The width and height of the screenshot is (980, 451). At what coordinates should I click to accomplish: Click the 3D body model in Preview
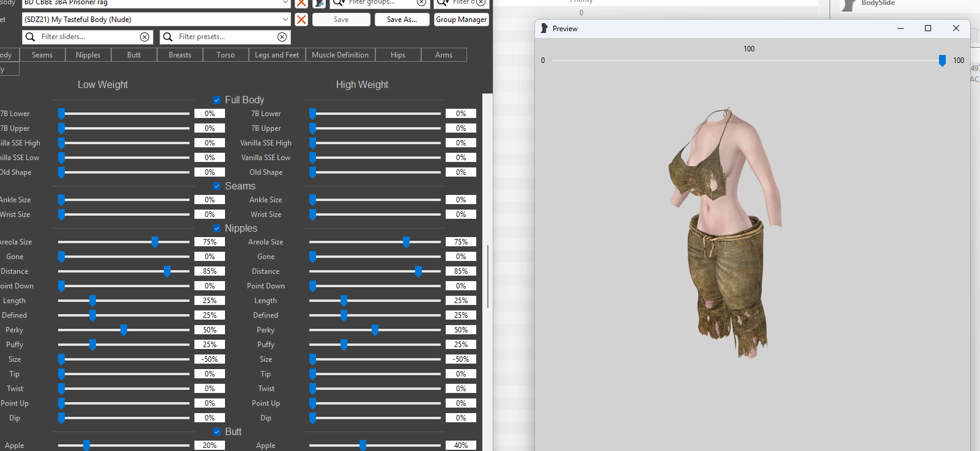point(726,232)
